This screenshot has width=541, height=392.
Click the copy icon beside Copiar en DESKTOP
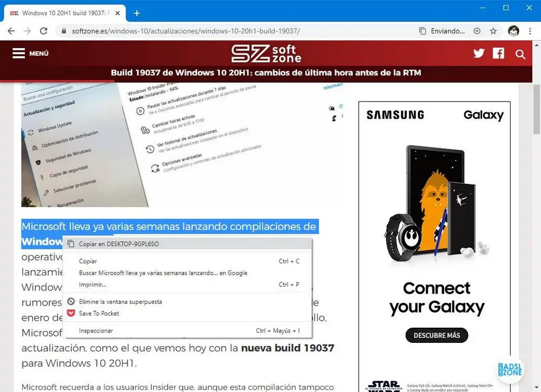pyautogui.click(x=71, y=244)
